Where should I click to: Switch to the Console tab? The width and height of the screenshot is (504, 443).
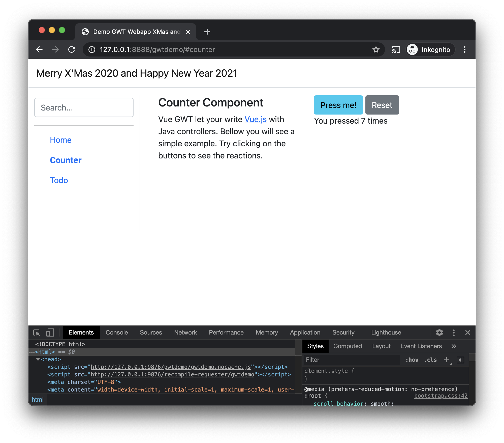coord(117,333)
